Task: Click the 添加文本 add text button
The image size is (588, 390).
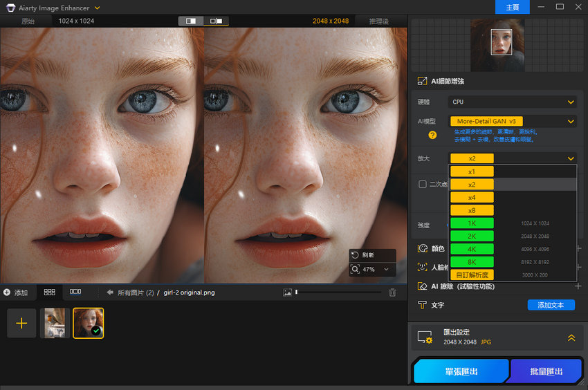Action: coord(551,305)
